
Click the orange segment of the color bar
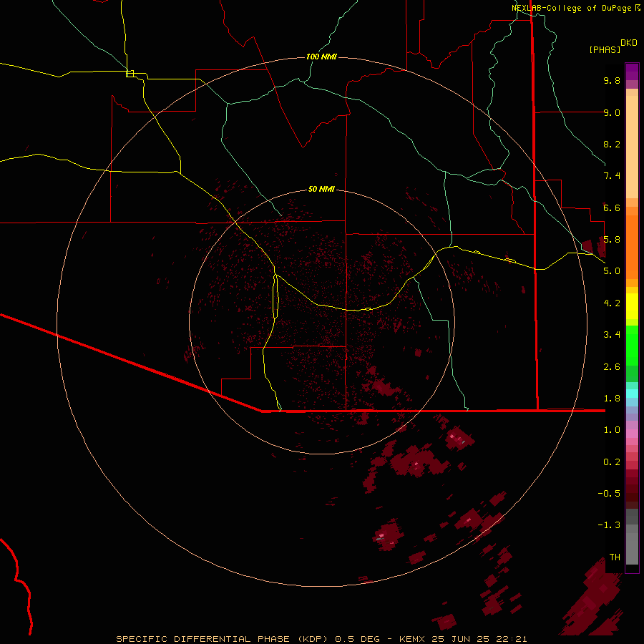632,248
